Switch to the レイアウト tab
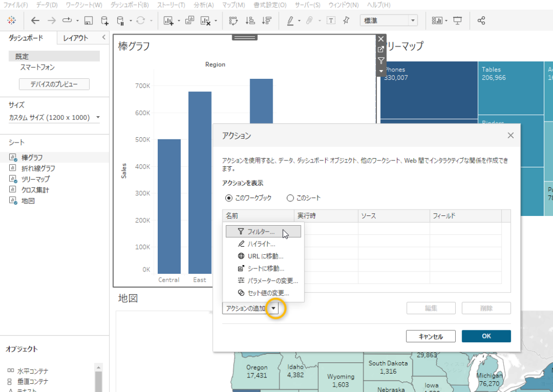 (76, 38)
